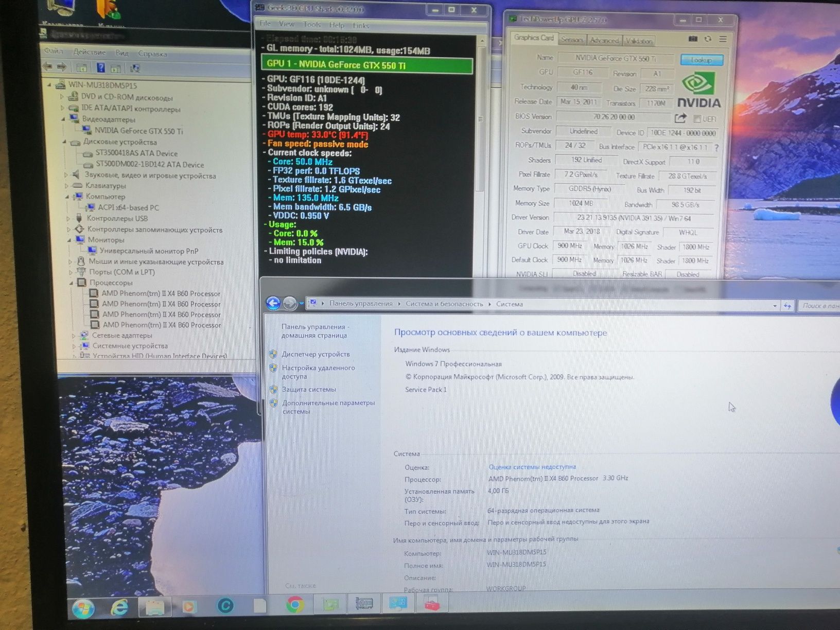Click the bus interface question mark icon

click(x=716, y=148)
